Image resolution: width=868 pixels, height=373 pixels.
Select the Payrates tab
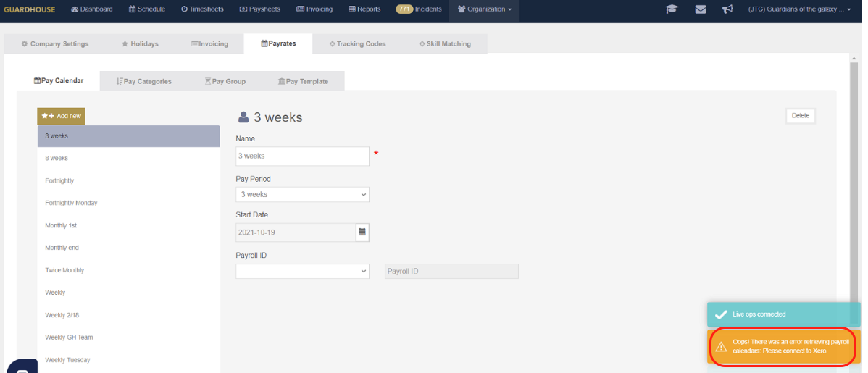[x=278, y=43]
